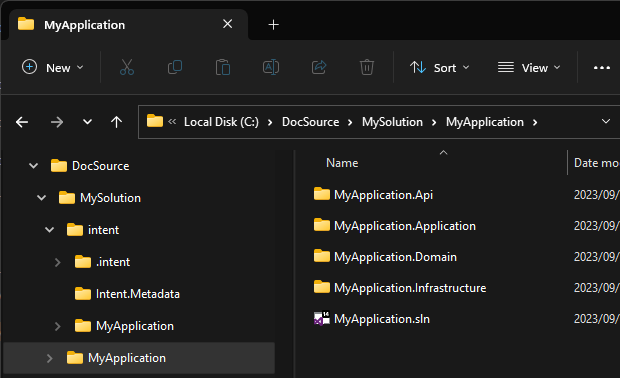This screenshot has height=378, width=620.
Task: Add a new tab with plus icon
Action: point(273,25)
